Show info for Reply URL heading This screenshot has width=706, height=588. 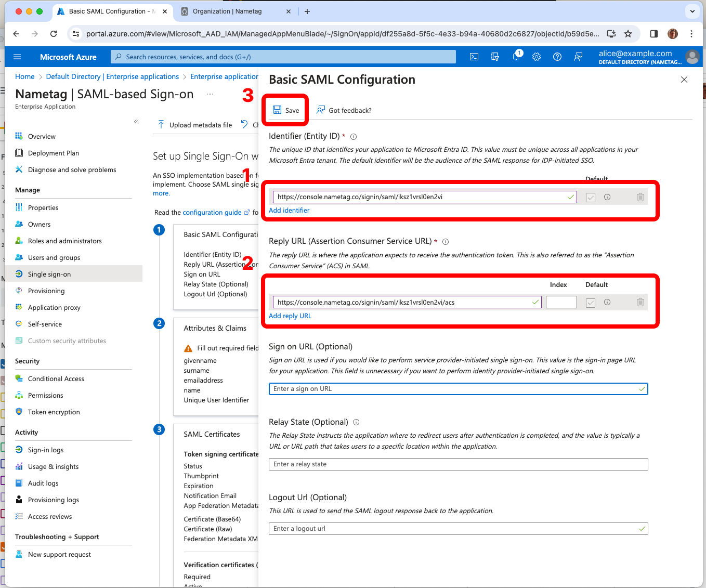coord(446,242)
